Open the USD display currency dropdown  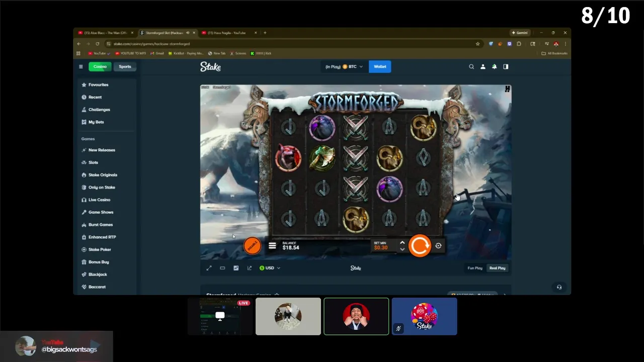[270, 268]
